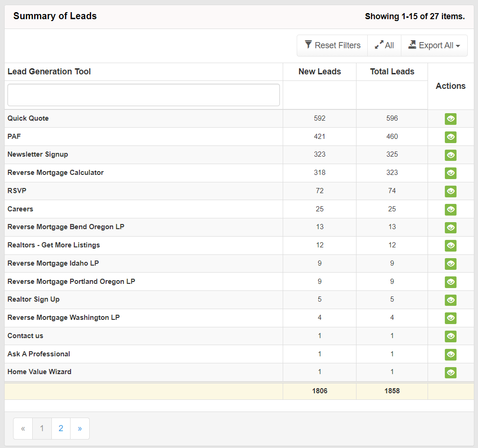
Task: Click eye icon for Contact us row
Action: click(450, 336)
